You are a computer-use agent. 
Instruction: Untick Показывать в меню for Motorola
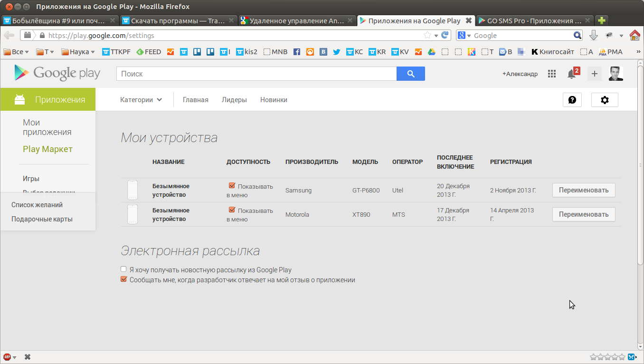point(232,210)
